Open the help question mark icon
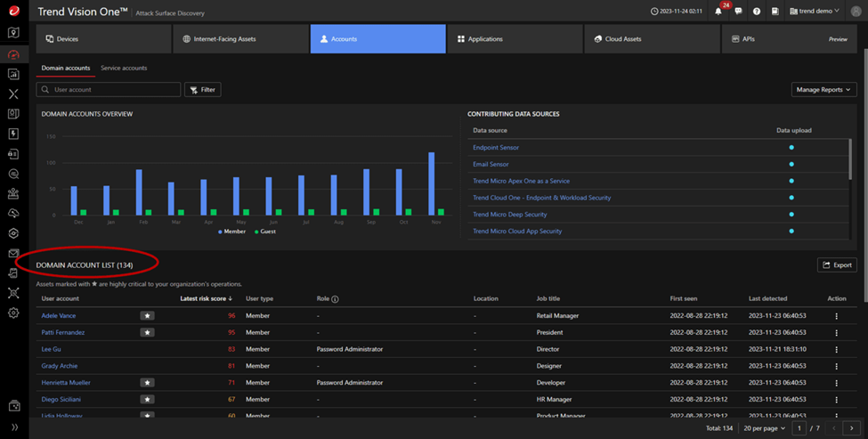Image resolution: width=868 pixels, height=439 pixels. pyautogui.click(x=757, y=11)
